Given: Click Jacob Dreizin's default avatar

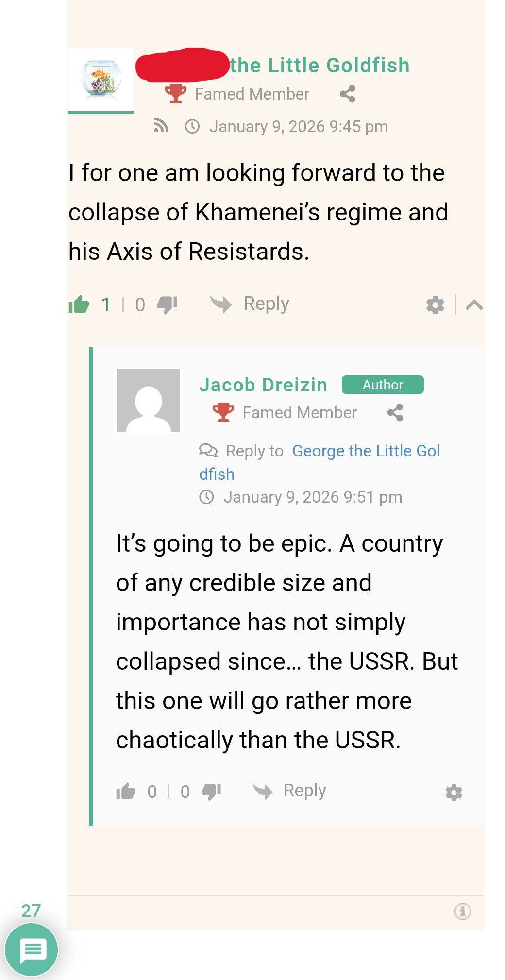Looking at the screenshot, I should point(149,401).
